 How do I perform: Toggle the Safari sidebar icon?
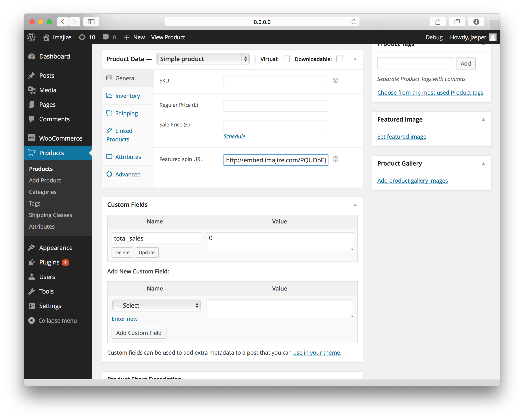(91, 22)
